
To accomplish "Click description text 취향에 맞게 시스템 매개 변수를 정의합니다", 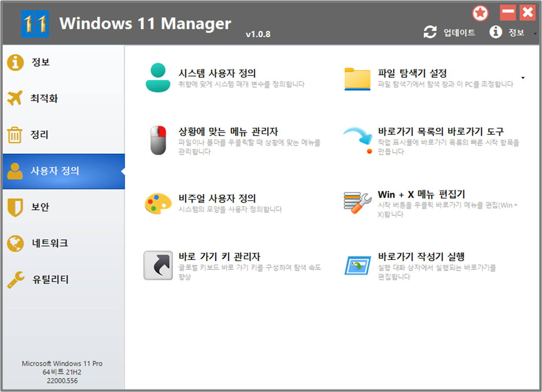I will pos(242,84).
